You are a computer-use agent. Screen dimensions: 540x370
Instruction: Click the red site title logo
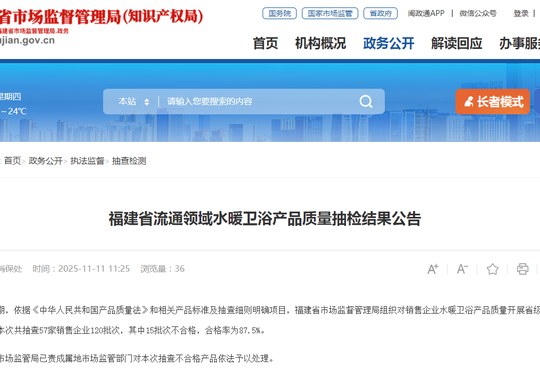[x=101, y=17]
